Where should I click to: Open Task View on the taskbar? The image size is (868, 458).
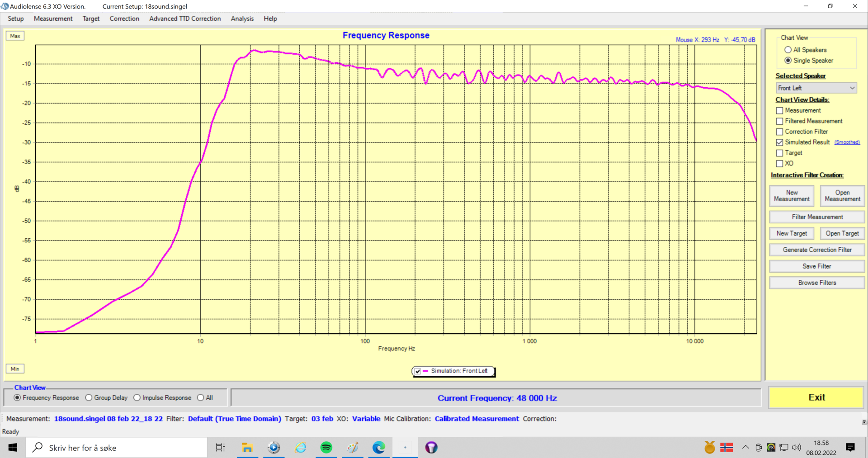(220, 448)
